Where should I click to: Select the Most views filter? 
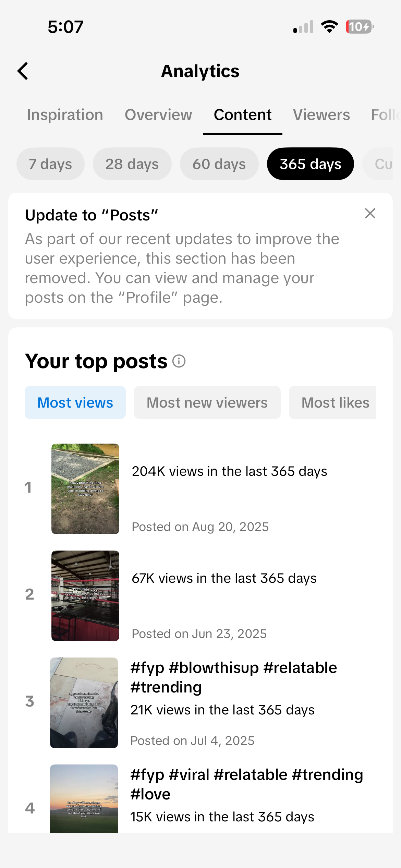point(75,402)
